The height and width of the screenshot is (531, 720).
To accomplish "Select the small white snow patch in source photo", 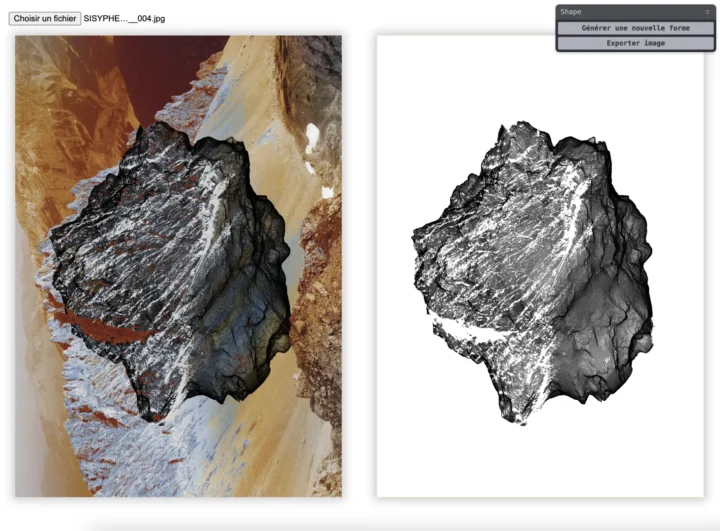I will pyautogui.click(x=312, y=136).
